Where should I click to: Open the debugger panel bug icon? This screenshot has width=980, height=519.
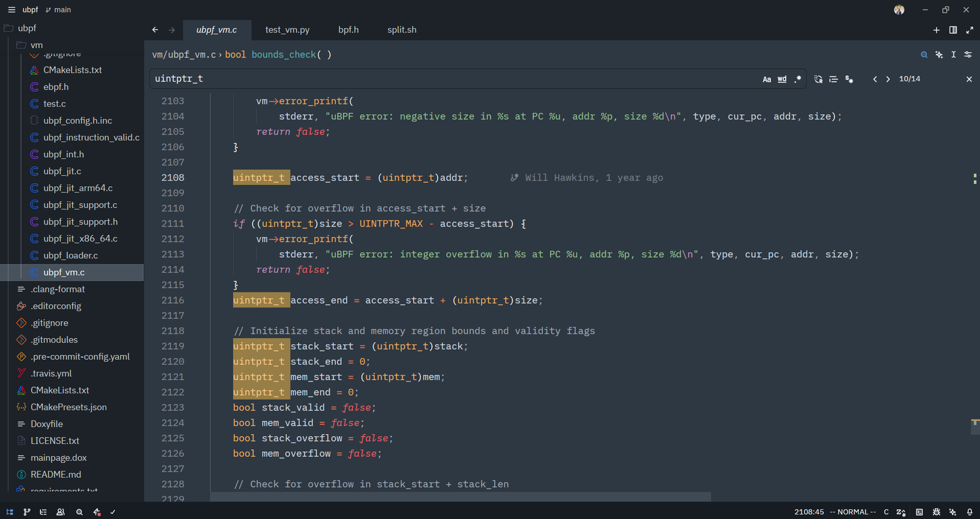[936, 512]
